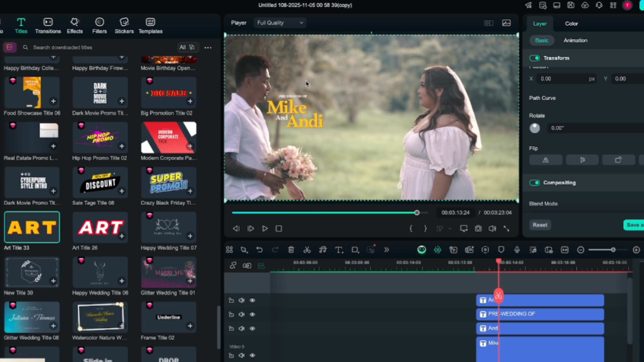Click the voiceover microphone icon
644x362 pixels.
(517, 250)
